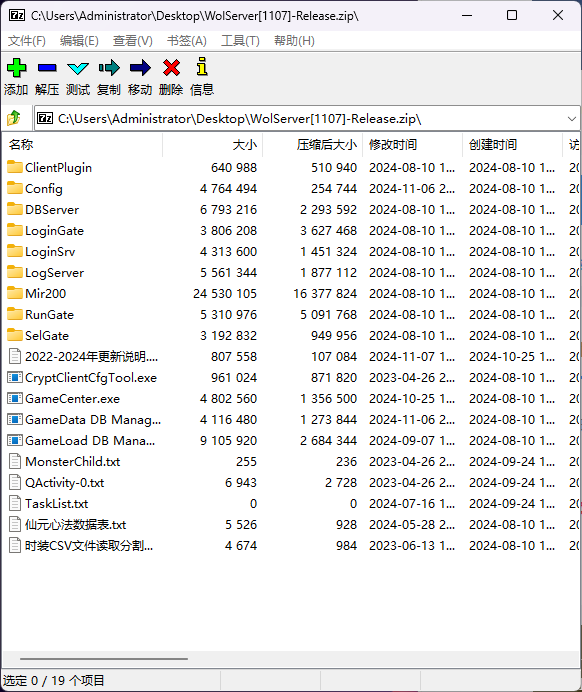582x692 pixels.
Task: Click the red Delete (删除) X icon
Action: [x=171, y=68]
